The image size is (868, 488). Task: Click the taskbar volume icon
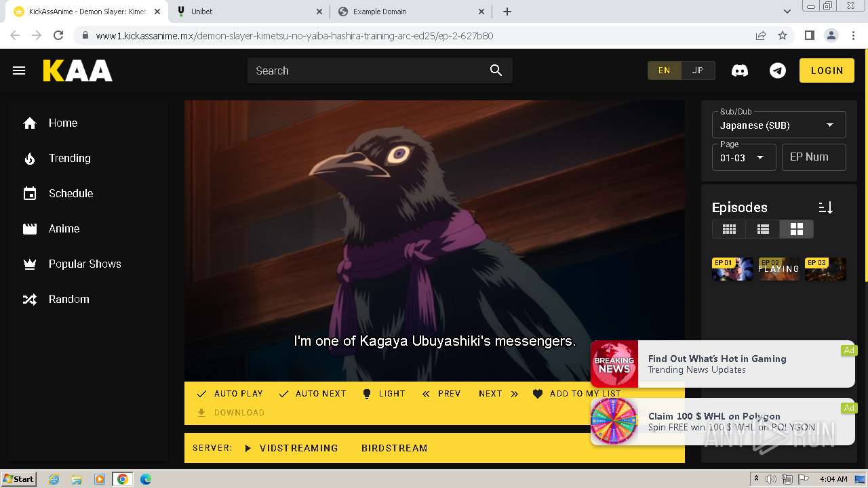[771, 479]
